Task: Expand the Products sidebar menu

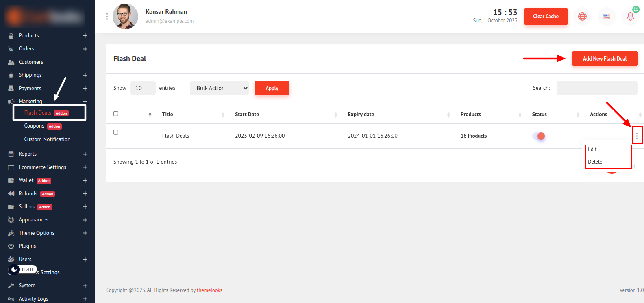Action: 85,36
